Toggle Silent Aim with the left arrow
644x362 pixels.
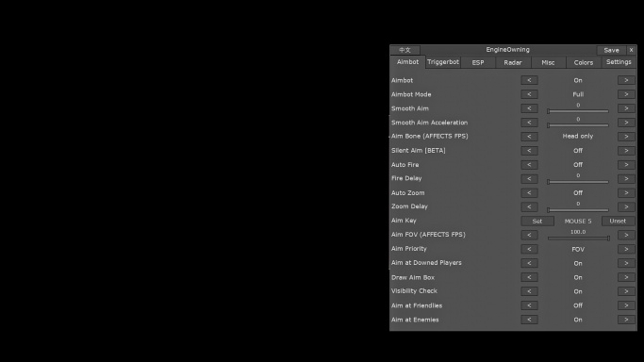(529, 151)
